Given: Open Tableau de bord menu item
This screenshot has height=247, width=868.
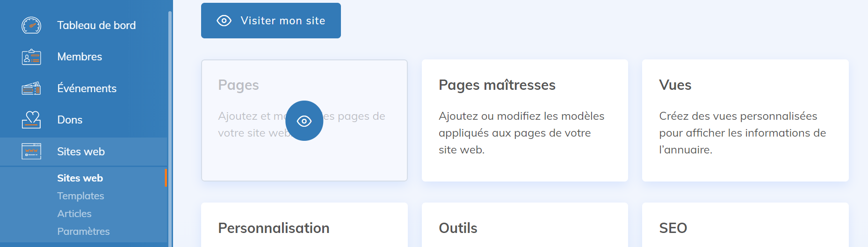Looking at the screenshot, I should [x=96, y=25].
